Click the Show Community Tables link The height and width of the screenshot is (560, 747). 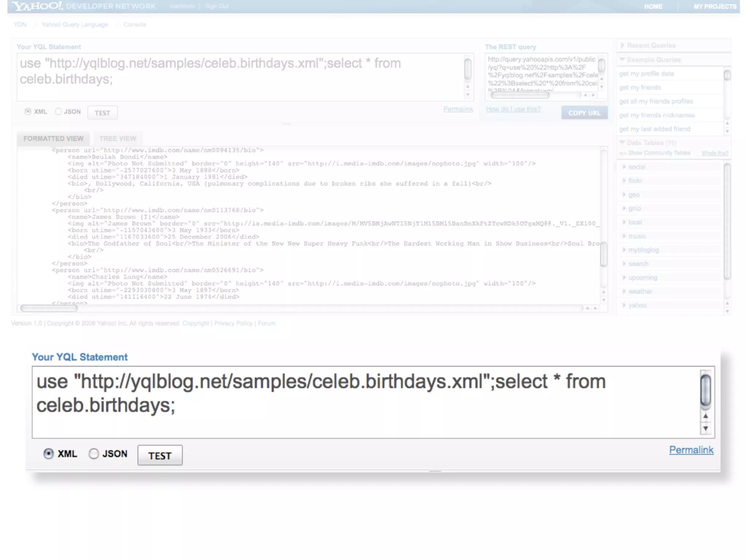[659, 153]
